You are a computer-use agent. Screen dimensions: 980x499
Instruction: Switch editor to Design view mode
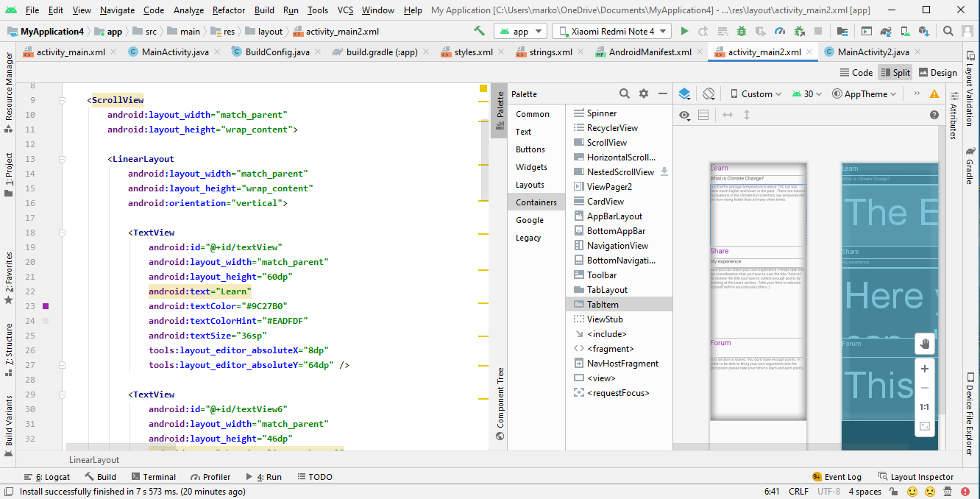point(937,73)
